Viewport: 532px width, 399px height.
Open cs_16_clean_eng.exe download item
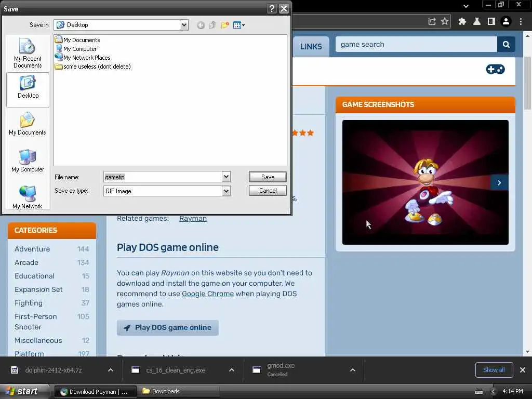(176, 370)
